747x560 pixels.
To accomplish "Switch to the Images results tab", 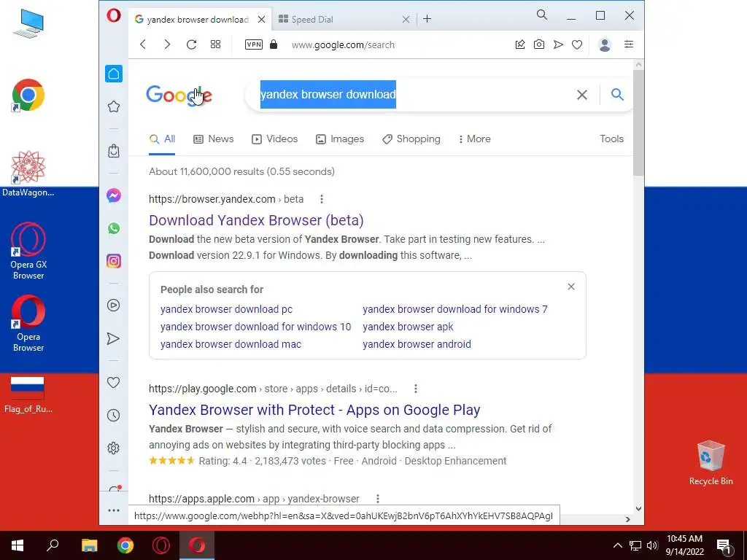I will click(x=340, y=139).
